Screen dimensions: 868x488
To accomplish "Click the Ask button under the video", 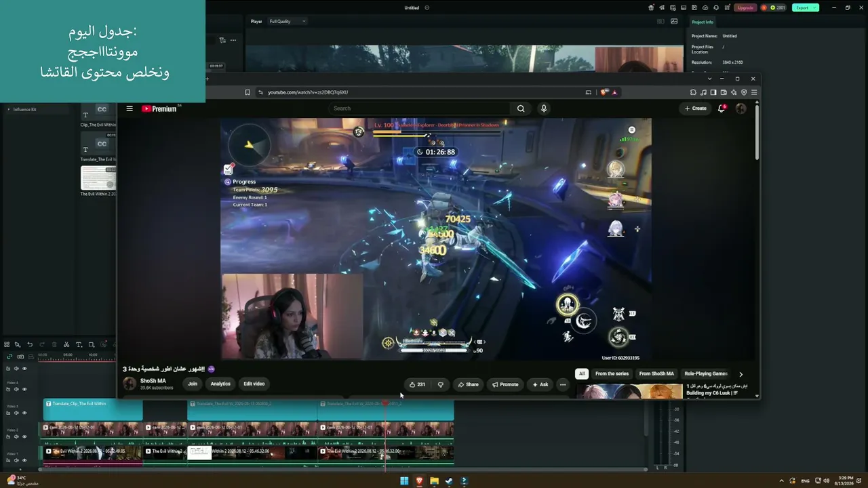I will coord(540,384).
